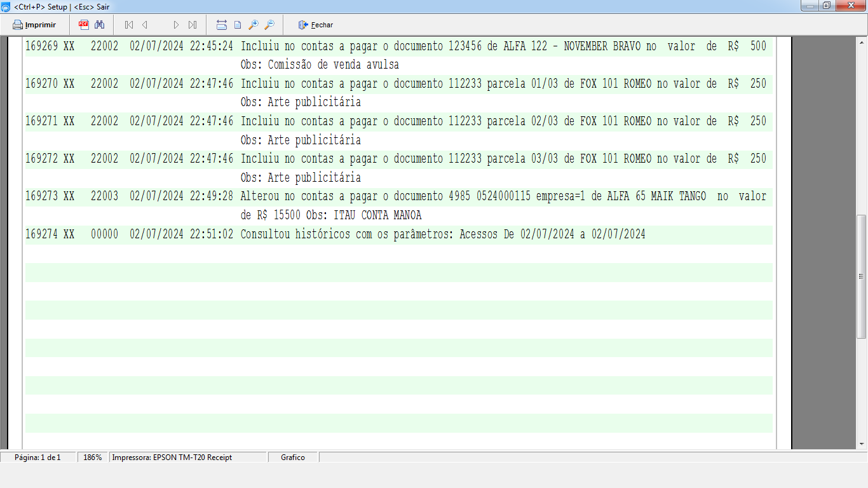Image resolution: width=868 pixels, height=488 pixels.
Task: Click timestamp 22:51:02
Action: (x=212, y=234)
